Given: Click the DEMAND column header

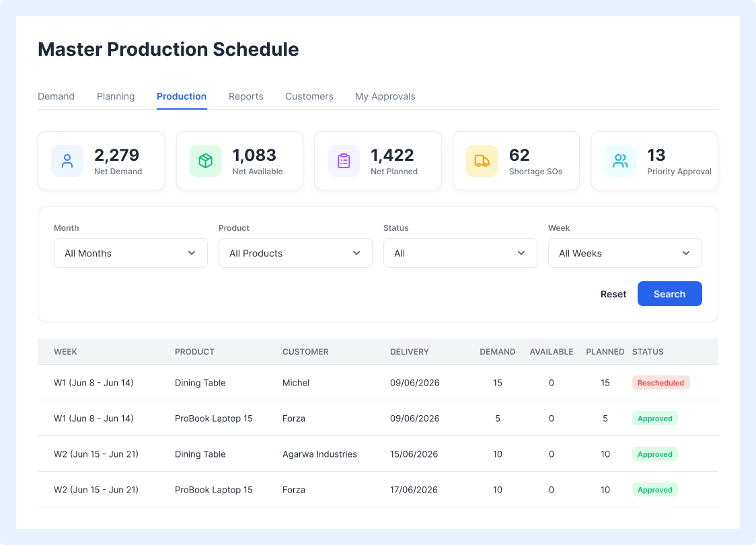Looking at the screenshot, I should [x=498, y=352].
